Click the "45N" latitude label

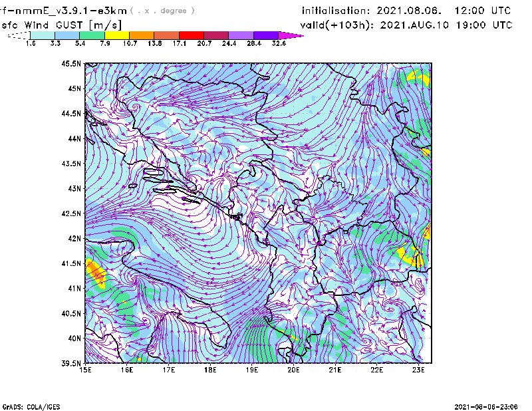[74, 88]
